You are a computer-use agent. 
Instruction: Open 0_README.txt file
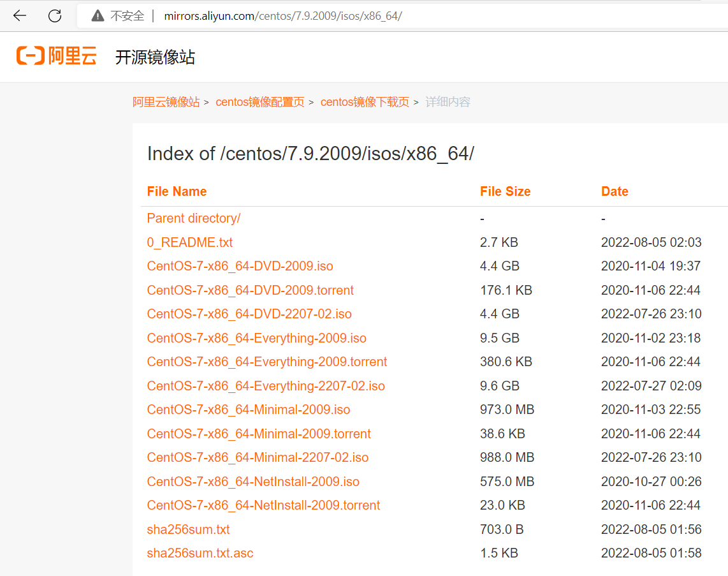[189, 242]
